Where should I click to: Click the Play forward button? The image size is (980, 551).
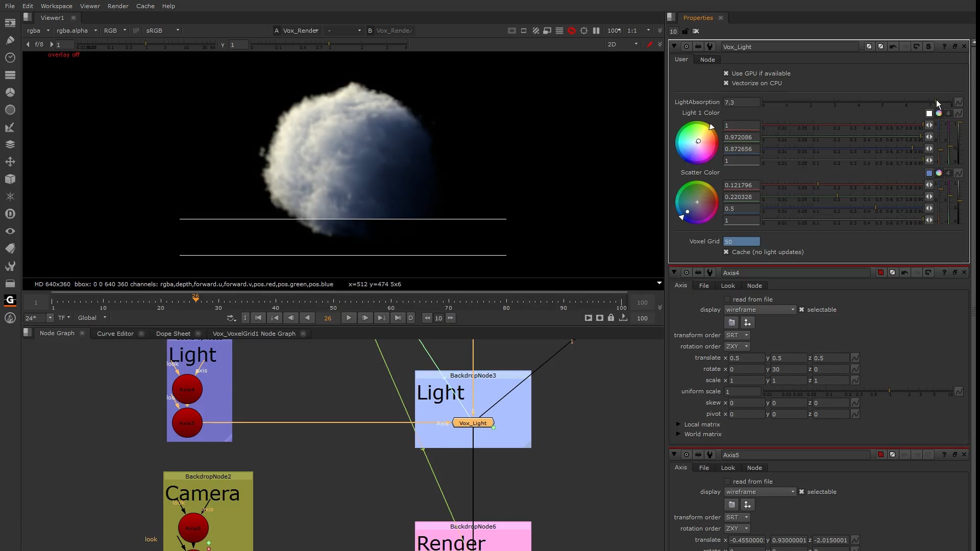pos(349,318)
